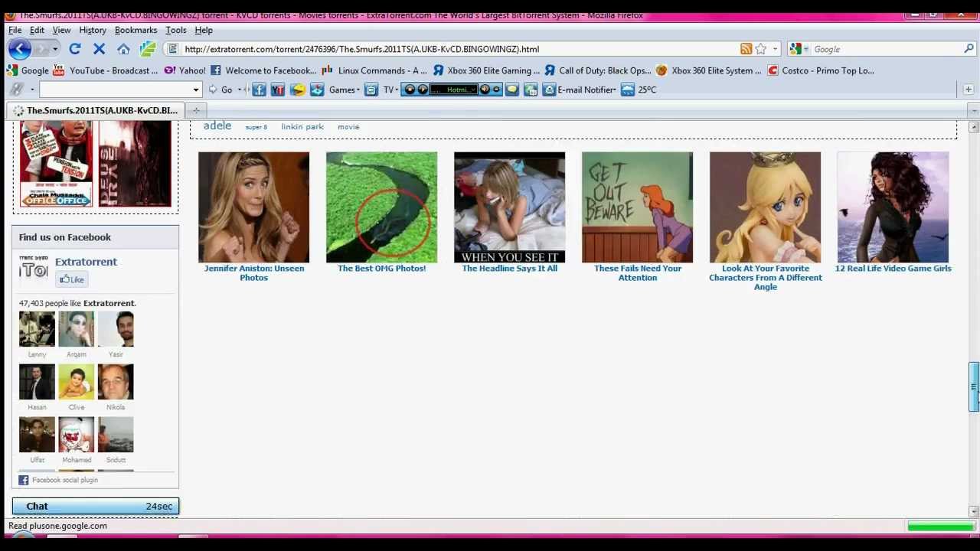Click the scrollbar down arrow
The width and height of the screenshot is (980, 551).
click(x=973, y=511)
